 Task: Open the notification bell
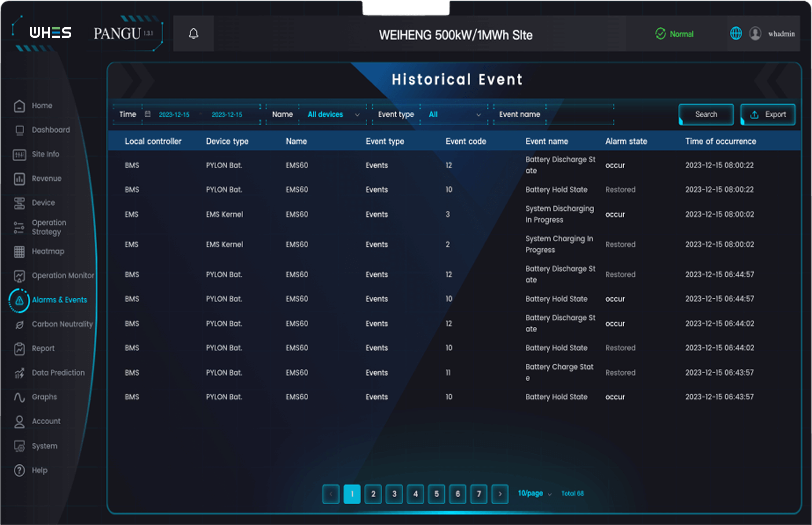pos(194,33)
